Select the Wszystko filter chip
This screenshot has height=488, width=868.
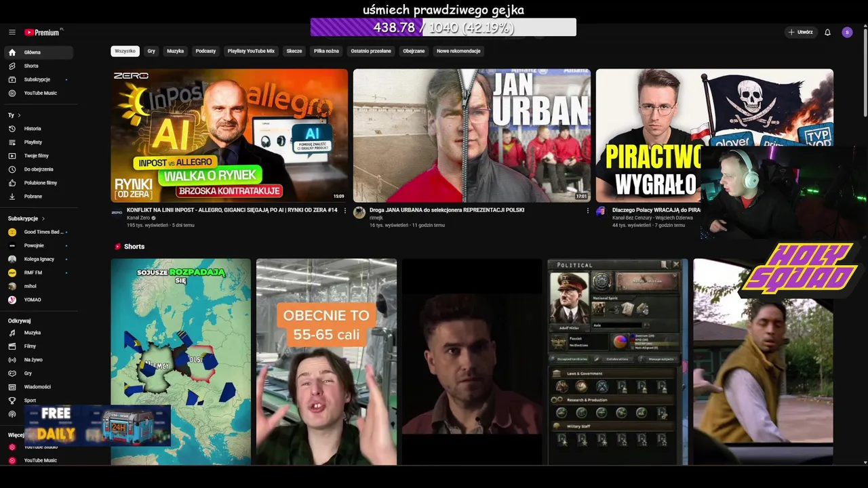(x=125, y=51)
